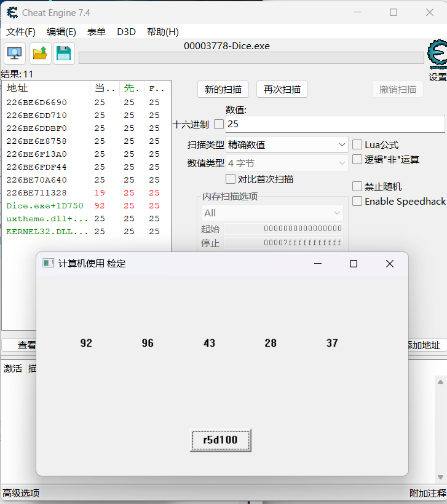Select the Dice.exe+1D750 address row
Image resolution: width=447 pixels, height=504 pixels.
tap(86, 206)
